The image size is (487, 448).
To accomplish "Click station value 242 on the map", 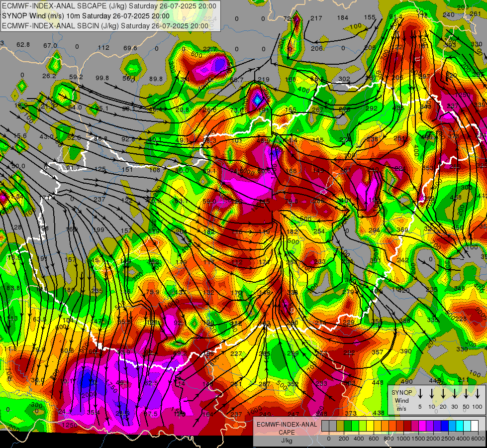I will [x=403, y=260].
